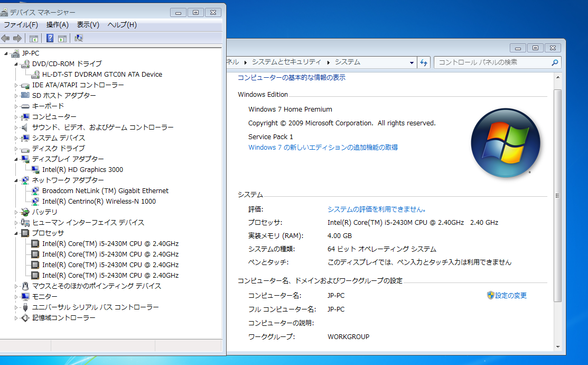Click the blue Help icon in Device Manager toolbar
Image resolution: width=588 pixels, height=365 pixels.
[x=50, y=38]
